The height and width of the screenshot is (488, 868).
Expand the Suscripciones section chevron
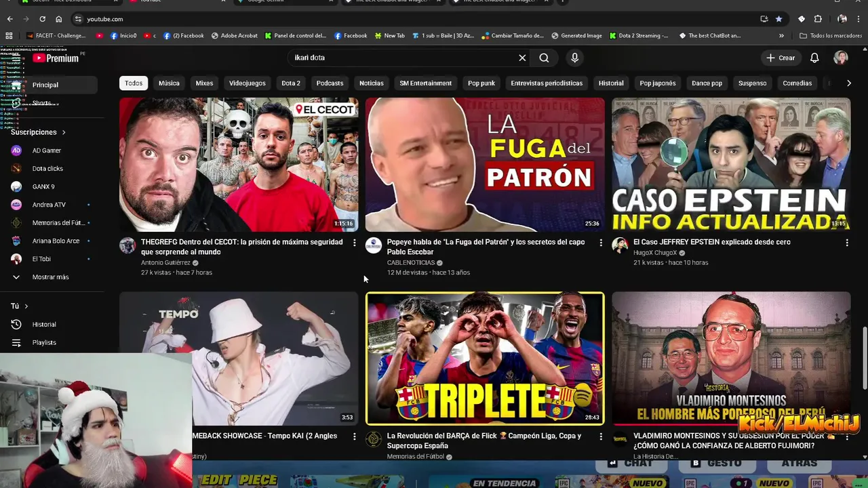(x=64, y=132)
